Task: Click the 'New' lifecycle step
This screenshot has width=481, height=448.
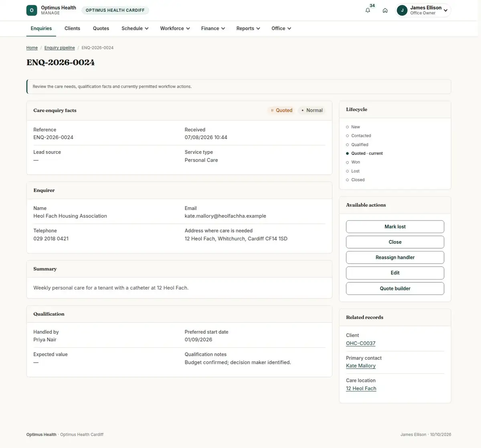Action: tap(353, 127)
